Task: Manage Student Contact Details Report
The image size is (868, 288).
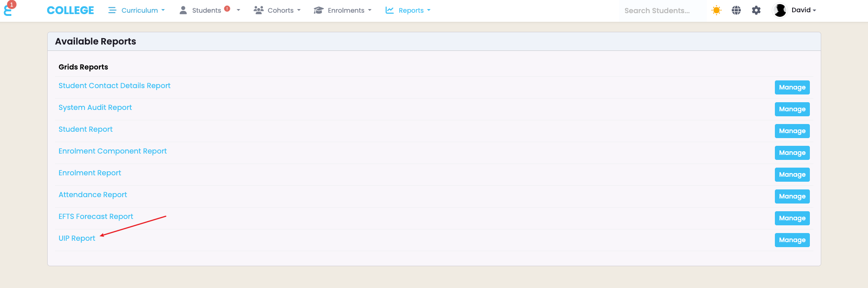Action: click(792, 87)
